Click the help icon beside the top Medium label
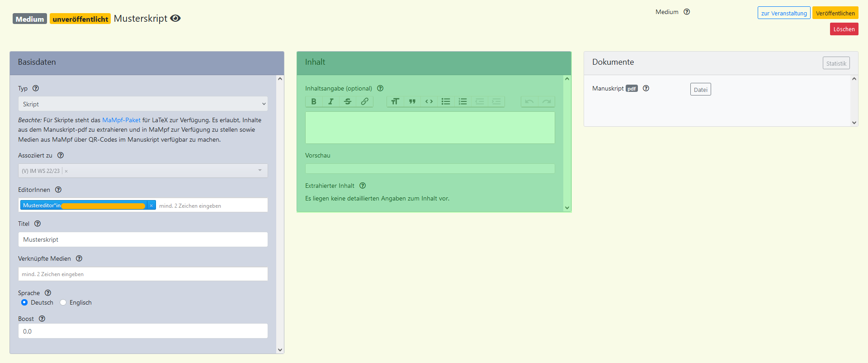The width and height of the screenshot is (868, 363). tap(687, 12)
